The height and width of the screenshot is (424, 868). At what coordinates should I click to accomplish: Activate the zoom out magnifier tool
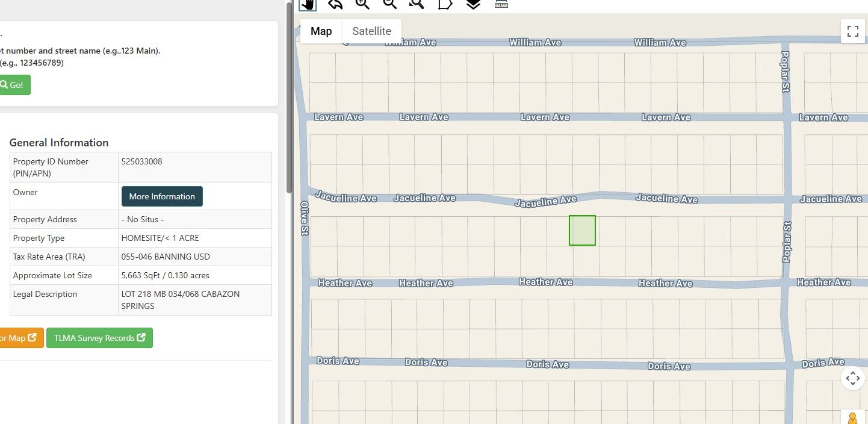point(389,4)
